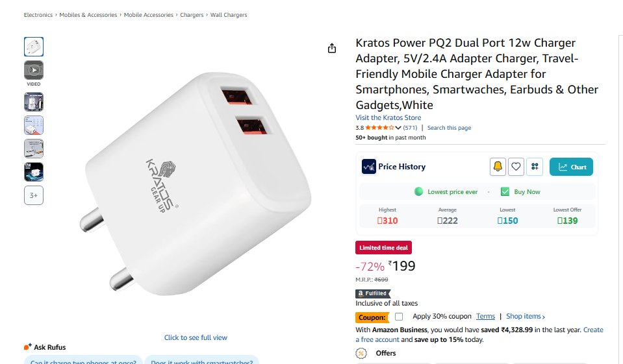The width and height of the screenshot is (623, 364).
Task: Open coupon Terms link
Action: [x=485, y=317]
